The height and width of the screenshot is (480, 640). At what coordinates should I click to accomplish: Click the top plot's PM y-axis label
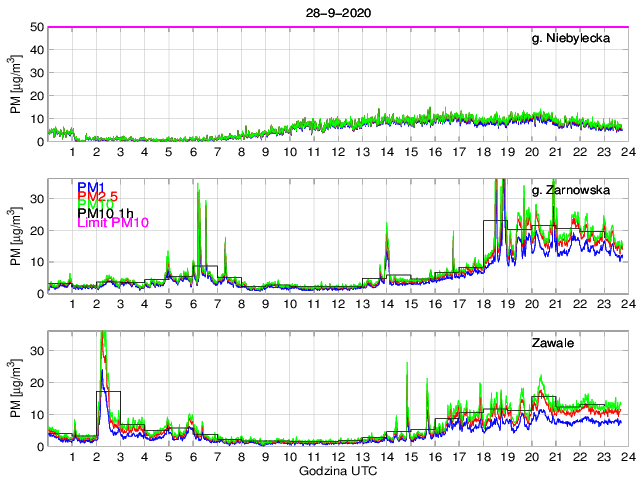[x=17, y=84]
